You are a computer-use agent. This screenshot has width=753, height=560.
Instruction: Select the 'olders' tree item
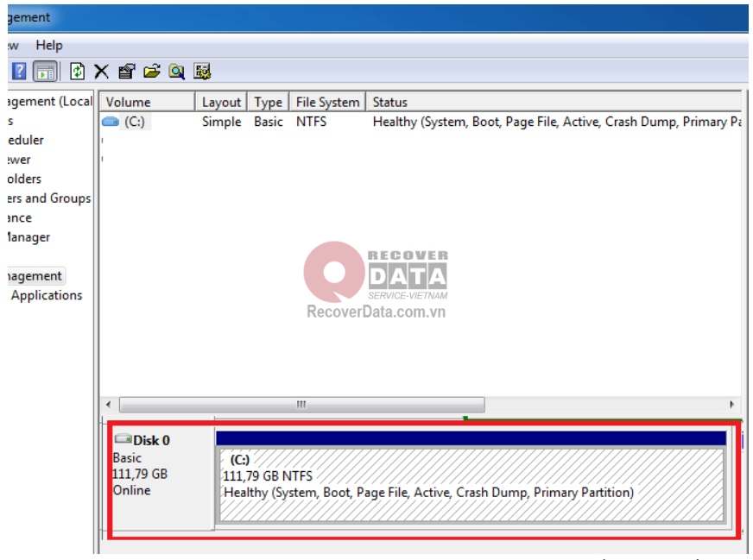tap(24, 179)
